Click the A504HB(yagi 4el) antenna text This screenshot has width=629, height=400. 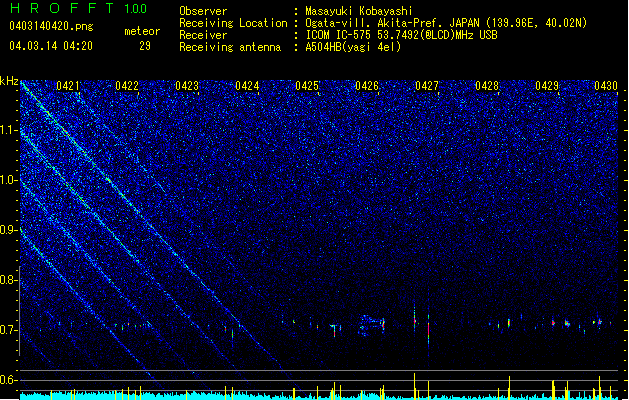pyautogui.click(x=353, y=47)
